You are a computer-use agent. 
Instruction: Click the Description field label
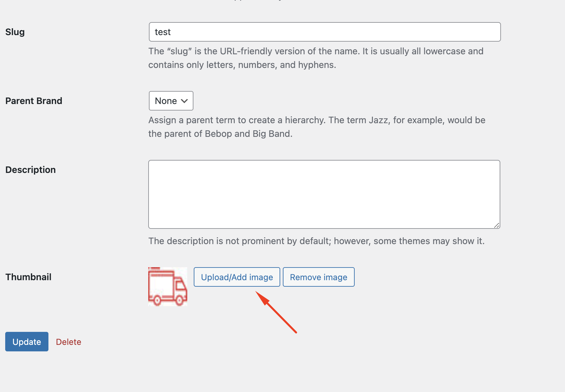coord(31,170)
